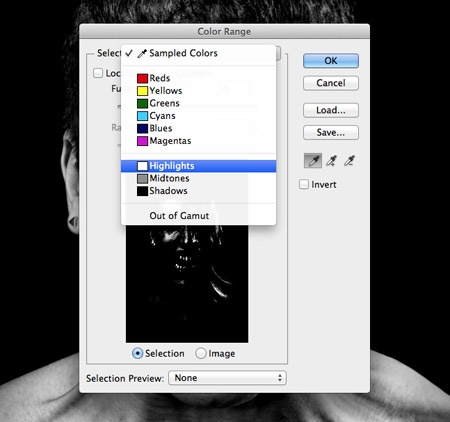Select the Subtract from Sample eyedropper
Viewport: 450px width, 422px height.
coord(349,161)
